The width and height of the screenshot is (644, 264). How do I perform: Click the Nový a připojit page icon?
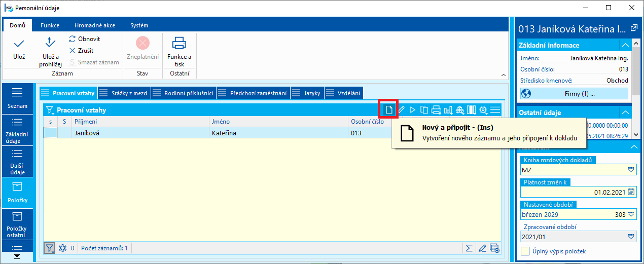tap(389, 110)
